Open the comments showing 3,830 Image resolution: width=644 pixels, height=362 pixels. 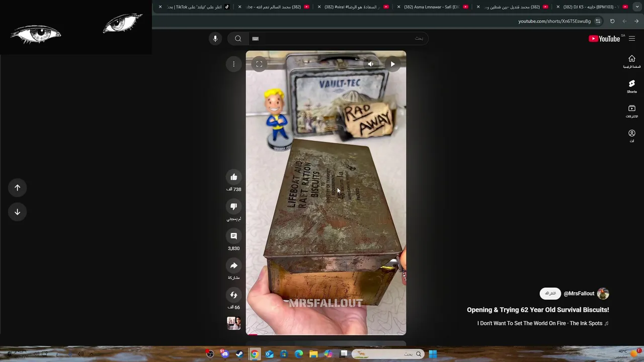coord(233,236)
